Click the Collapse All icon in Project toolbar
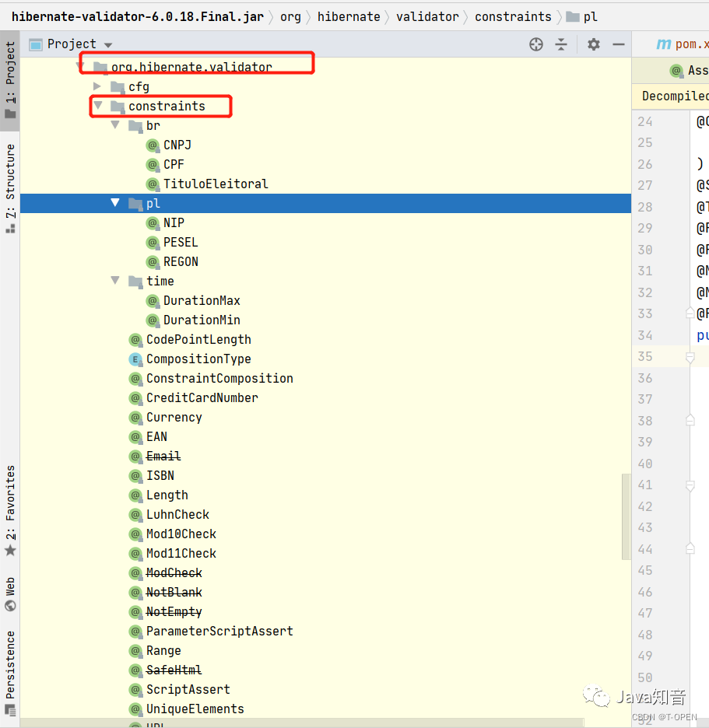The width and height of the screenshot is (709, 728). (x=561, y=44)
